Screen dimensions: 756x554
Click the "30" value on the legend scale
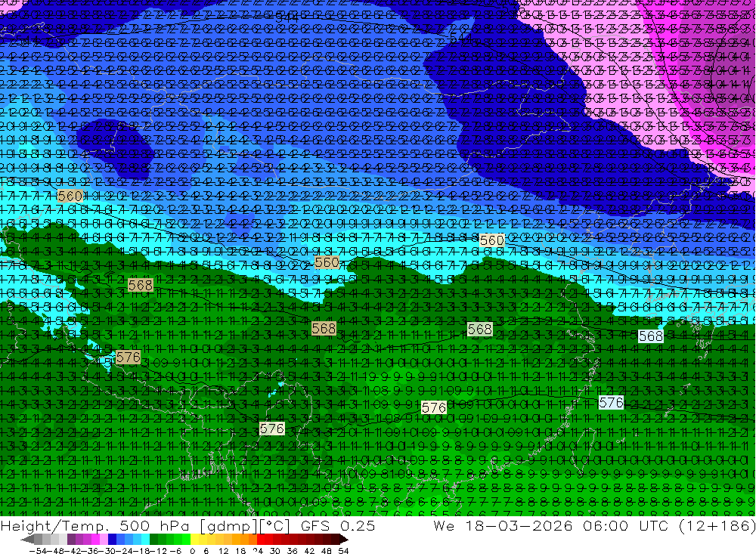[274, 551]
